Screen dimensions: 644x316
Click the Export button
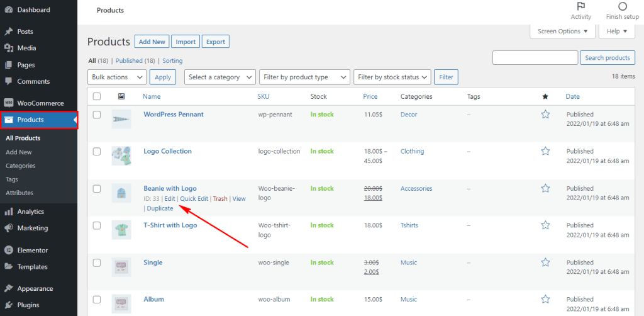click(216, 42)
